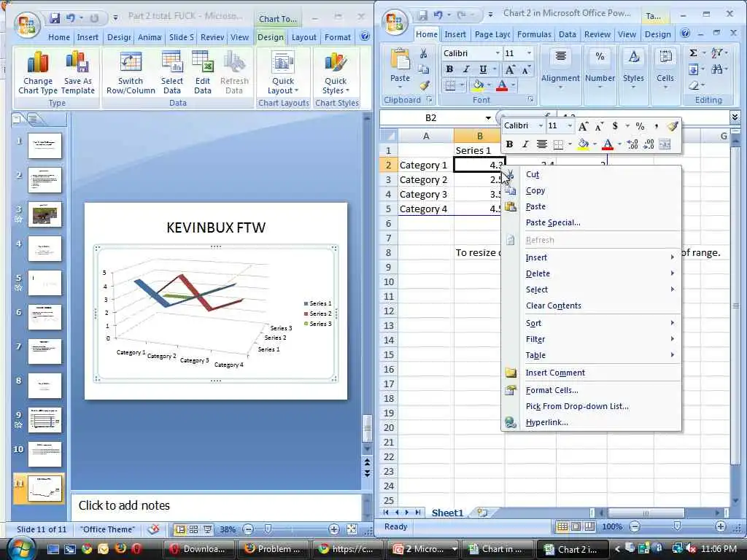Image resolution: width=747 pixels, height=560 pixels.
Task: Open the Formulas tab in Excel
Action: 534,34
